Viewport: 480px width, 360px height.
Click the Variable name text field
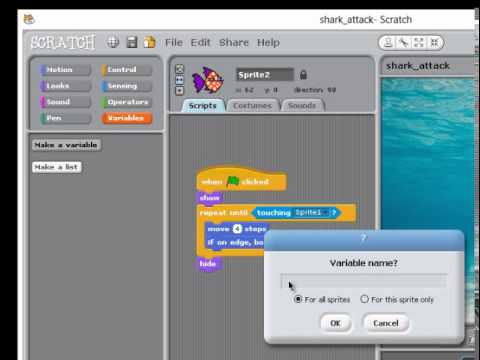(364, 281)
